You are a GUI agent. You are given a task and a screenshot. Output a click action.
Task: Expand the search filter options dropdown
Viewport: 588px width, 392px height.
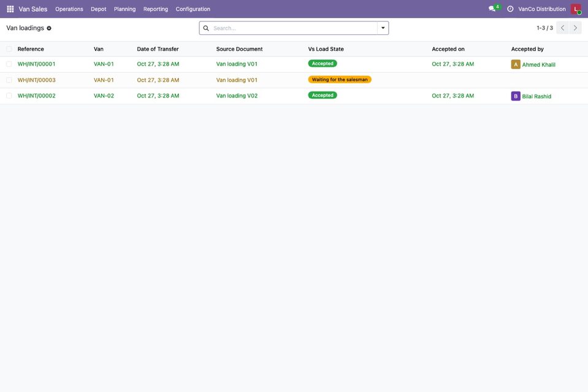[383, 28]
